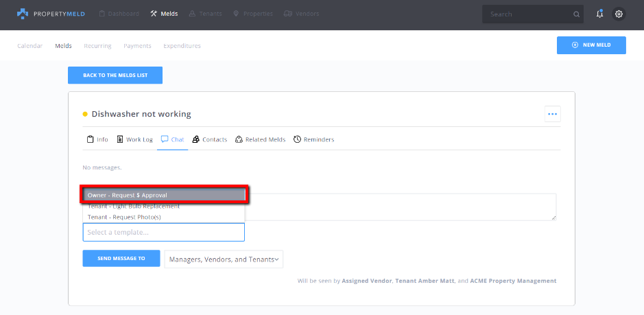Open the Work Log tab
Viewport: 644px width, 315px height.
click(x=134, y=139)
